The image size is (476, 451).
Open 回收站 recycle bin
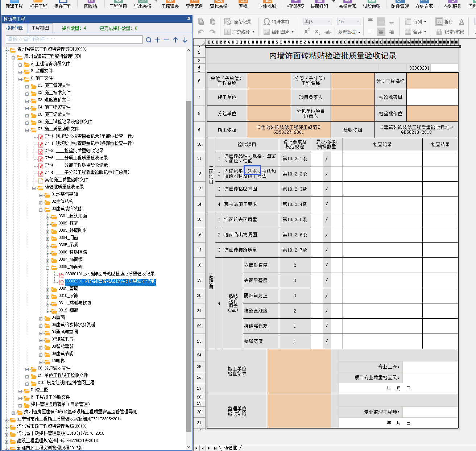pos(91,4)
